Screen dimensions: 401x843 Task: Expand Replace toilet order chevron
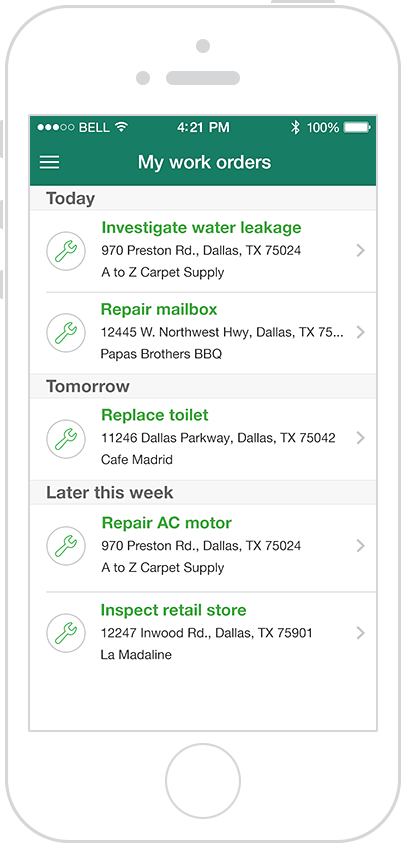click(361, 438)
